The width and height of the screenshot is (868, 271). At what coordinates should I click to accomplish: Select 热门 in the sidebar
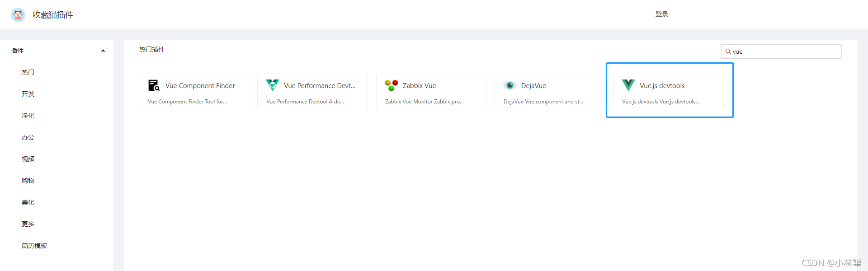28,72
